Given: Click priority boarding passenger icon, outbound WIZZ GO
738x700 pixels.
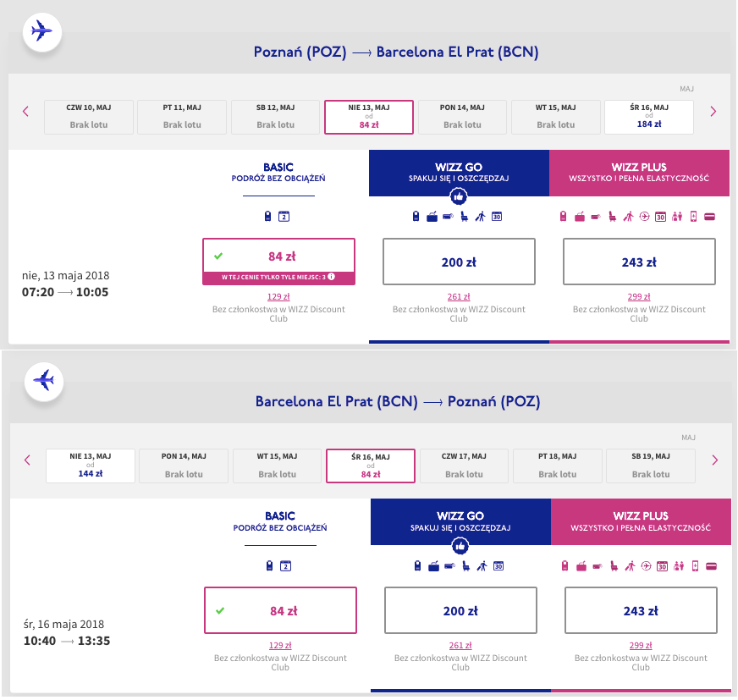Looking at the screenshot, I should coord(480,217).
